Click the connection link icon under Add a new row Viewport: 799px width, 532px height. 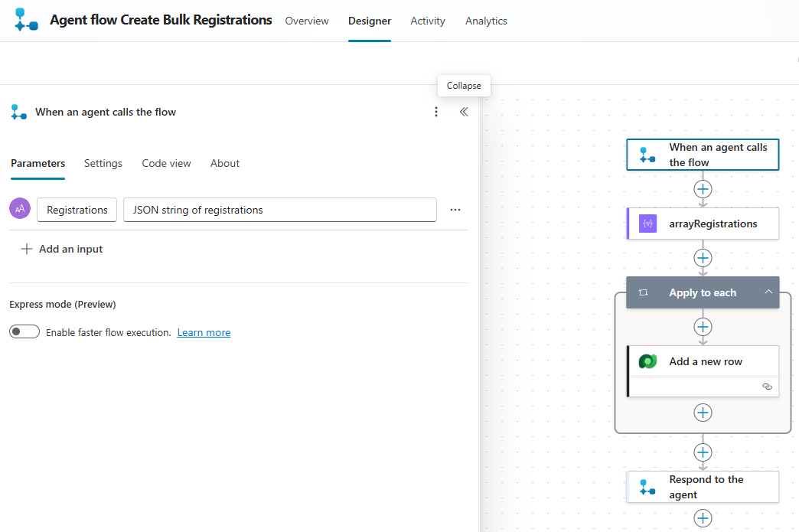[767, 387]
